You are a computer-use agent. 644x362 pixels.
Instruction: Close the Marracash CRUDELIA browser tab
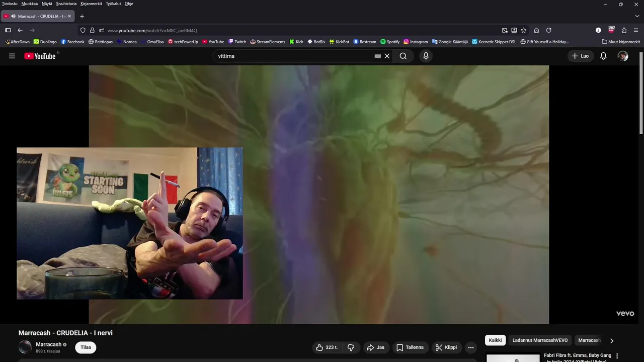[69, 16]
